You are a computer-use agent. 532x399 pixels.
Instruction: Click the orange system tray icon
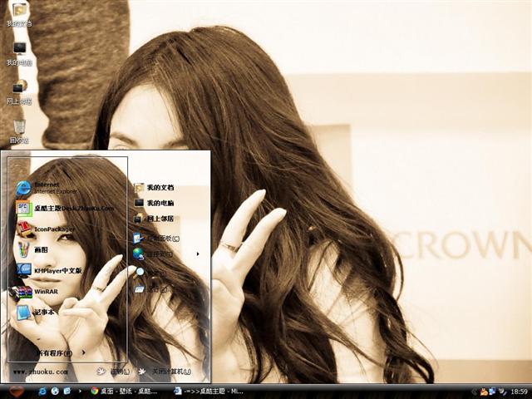tap(484, 392)
